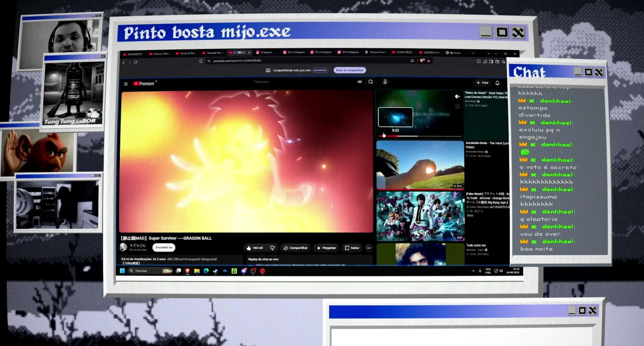
Task: Click the YouTube search magnifier icon
Action: click(x=370, y=82)
